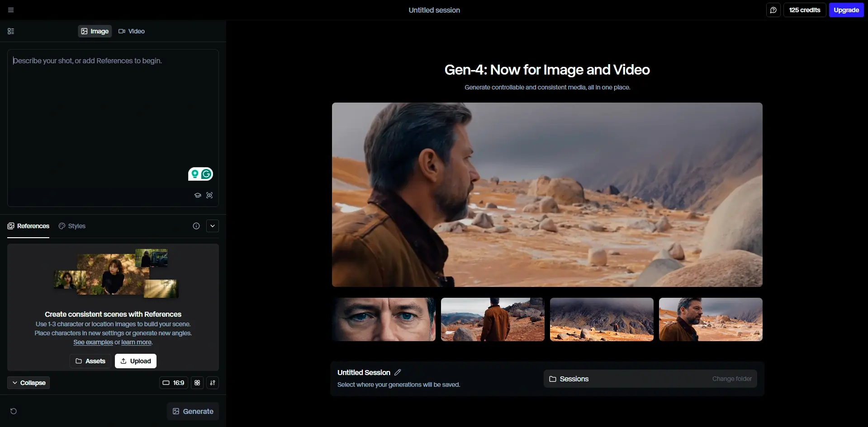Select the References tab
Image resolution: width=868 pixels, height=427 pixels.
(x=28, y=226)
